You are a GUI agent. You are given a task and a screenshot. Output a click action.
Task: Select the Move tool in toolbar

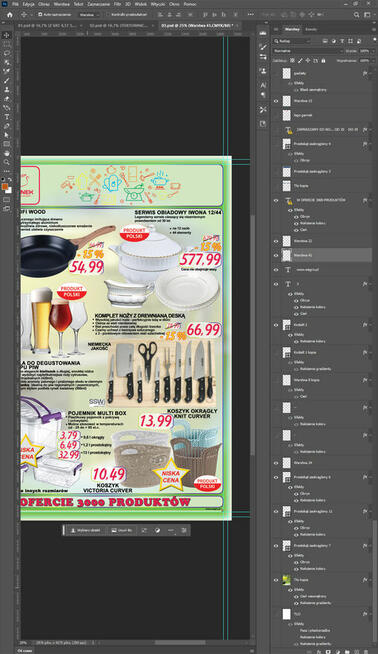click(x=7, y=35)
